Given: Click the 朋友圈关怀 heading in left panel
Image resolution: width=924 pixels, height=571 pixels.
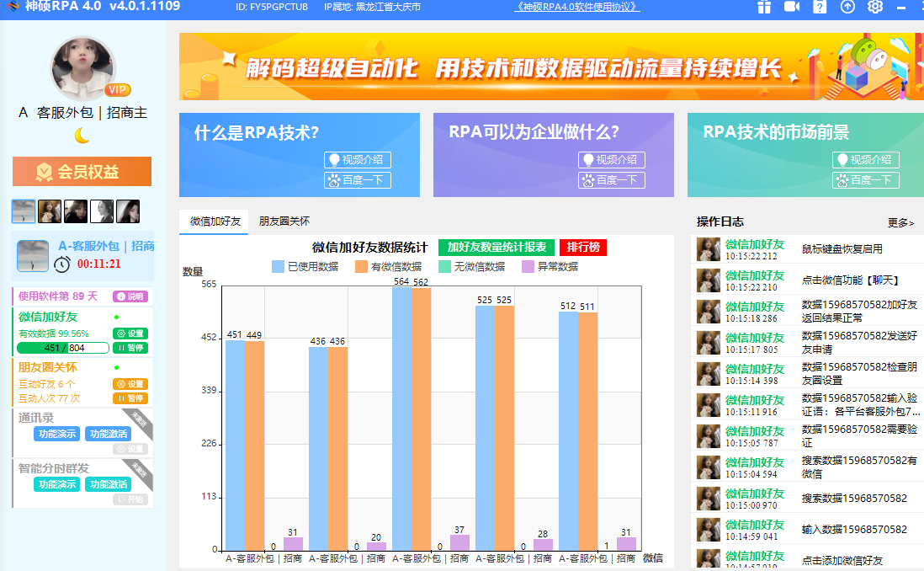Looking at the screenshot, I should 48,367.
